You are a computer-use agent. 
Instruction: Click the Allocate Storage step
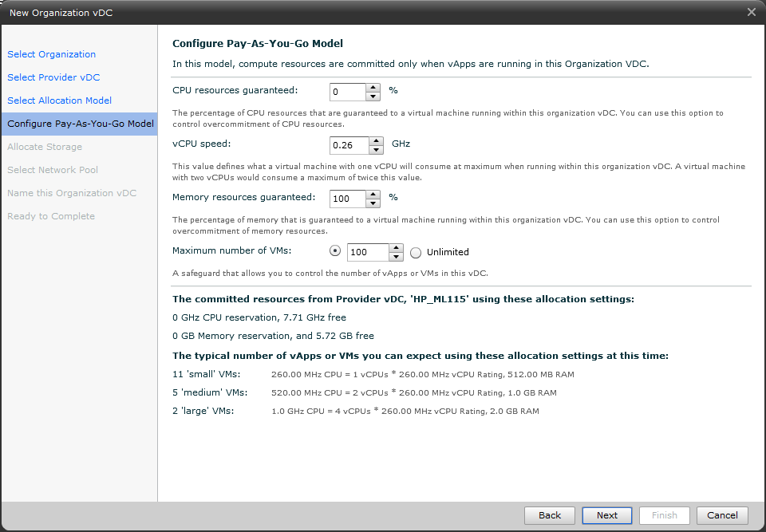point(45,147)
